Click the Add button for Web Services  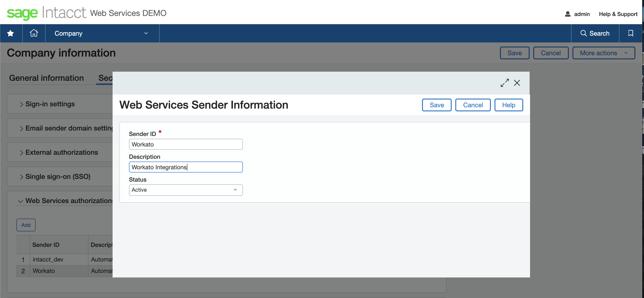point(26,225)
